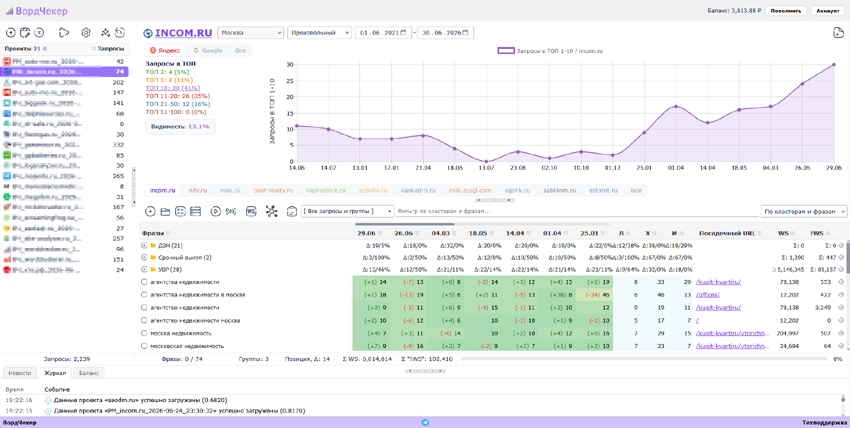Expand the УВР (28) group
The image size is (850, 428).
point(144,269)
